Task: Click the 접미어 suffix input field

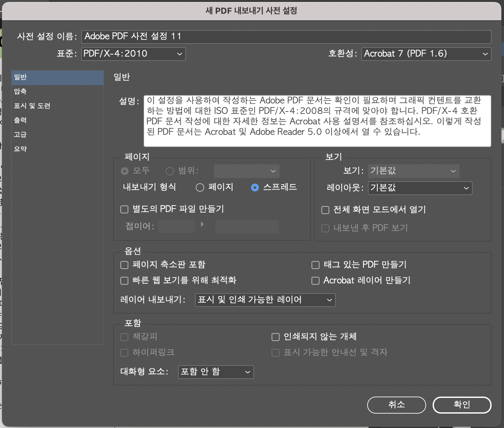Action: point(177,226)
